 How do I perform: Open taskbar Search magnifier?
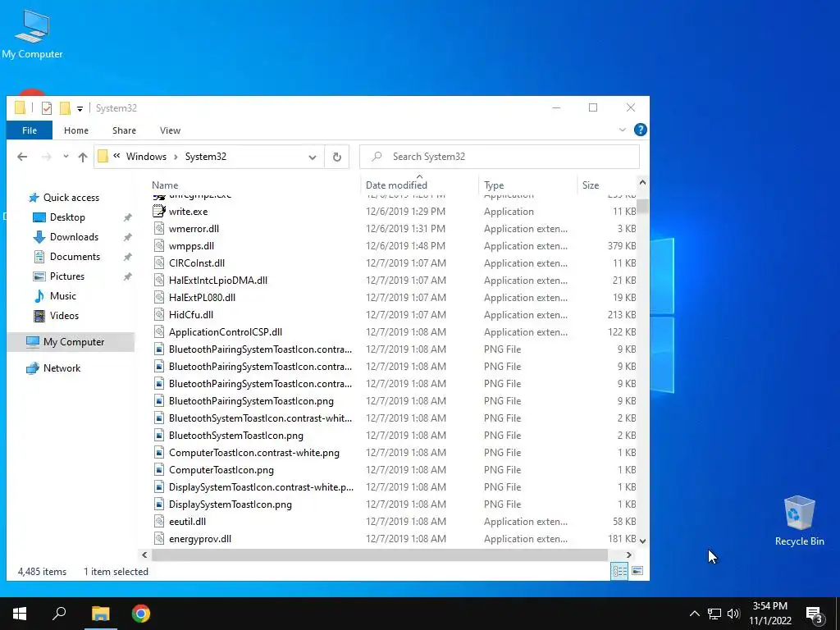click(x=59, y=614)
